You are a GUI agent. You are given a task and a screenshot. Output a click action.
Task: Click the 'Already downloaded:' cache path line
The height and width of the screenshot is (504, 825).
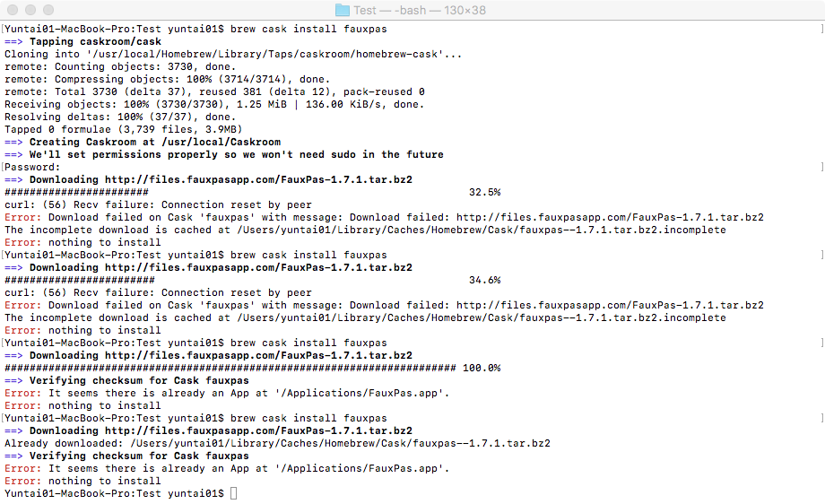(277, 444)
